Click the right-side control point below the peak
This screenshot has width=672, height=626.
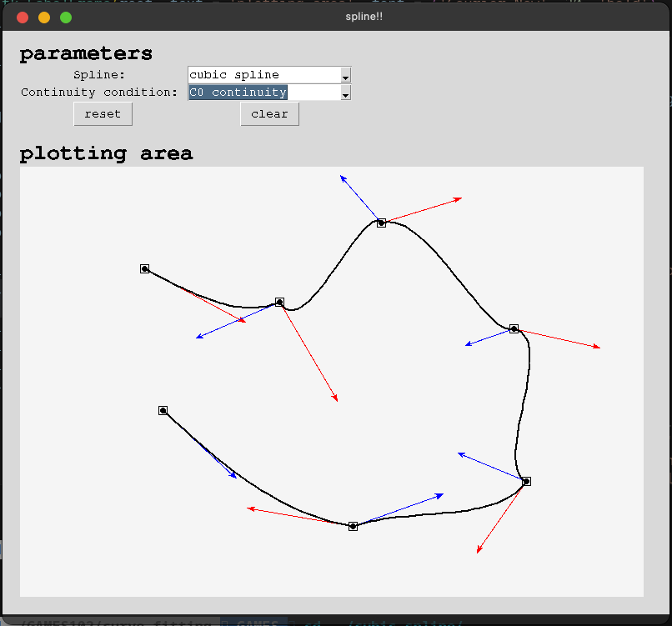(514, 328)
